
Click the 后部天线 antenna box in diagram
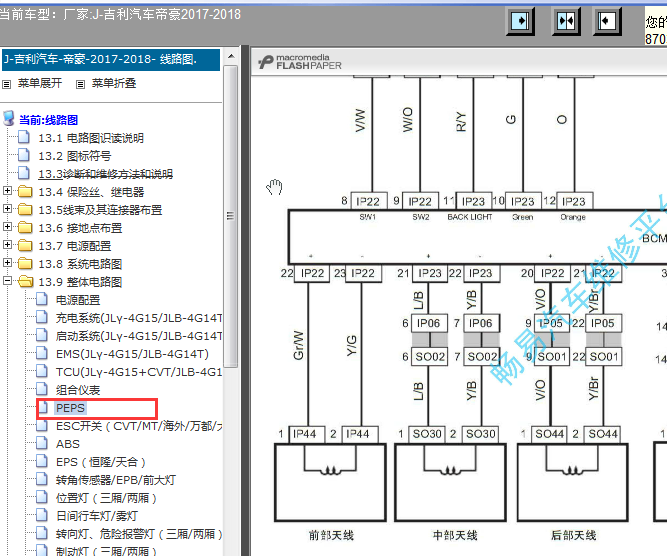tap(573, 482)
